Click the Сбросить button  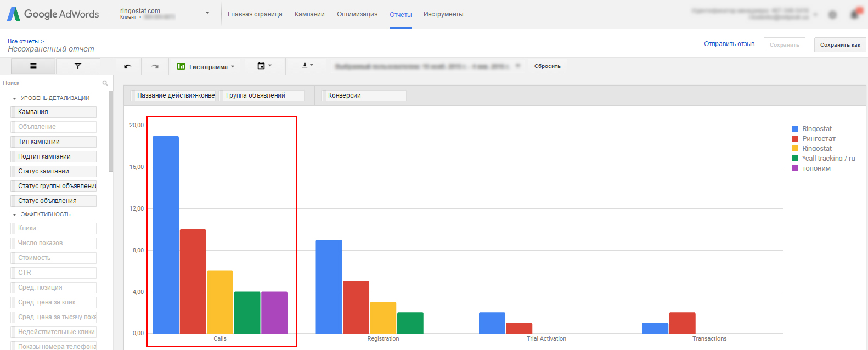548,66
